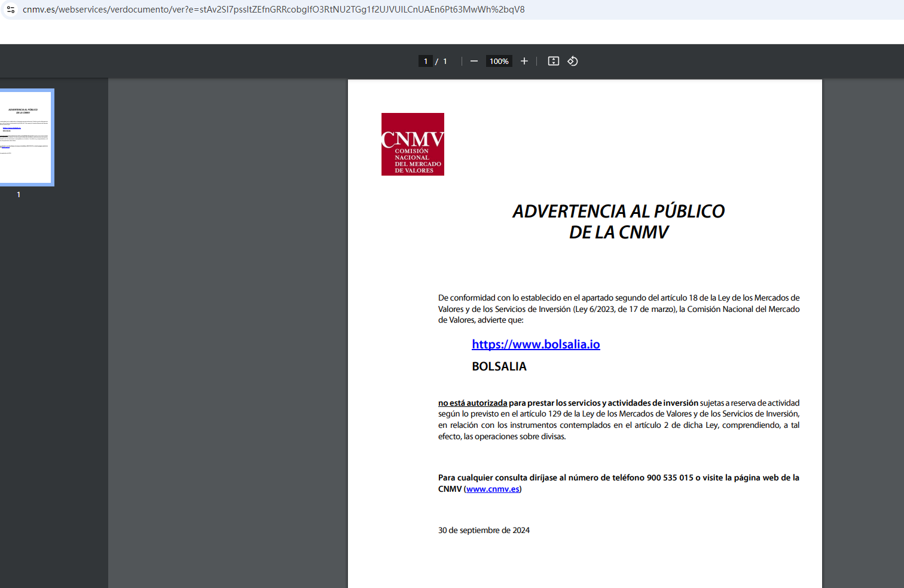
Task: Open the https://www.bolsalia.io link
Action: click(536, 344)
